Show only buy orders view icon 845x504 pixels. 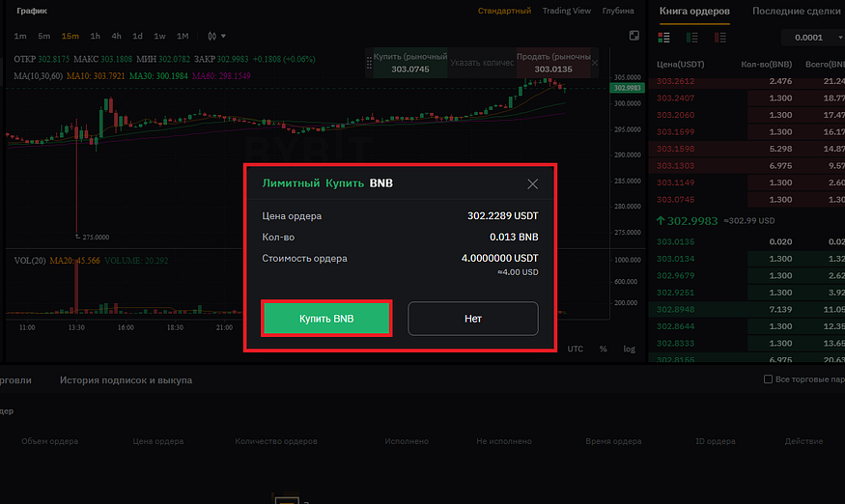692,38
